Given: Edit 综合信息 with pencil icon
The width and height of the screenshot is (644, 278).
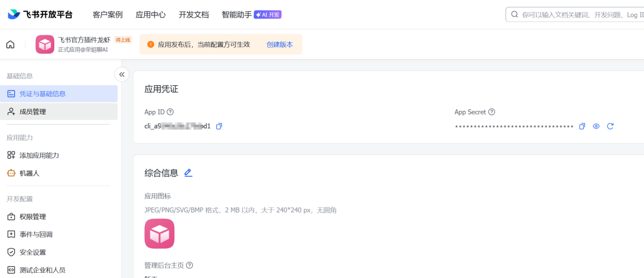Looking at the screenshot, I should pos(188,173).
